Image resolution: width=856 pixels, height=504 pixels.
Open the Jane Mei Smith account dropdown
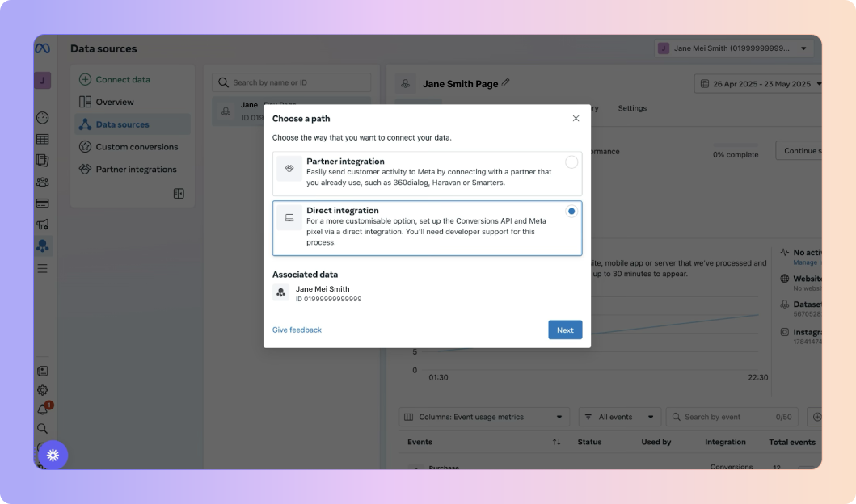coord(734,48)
